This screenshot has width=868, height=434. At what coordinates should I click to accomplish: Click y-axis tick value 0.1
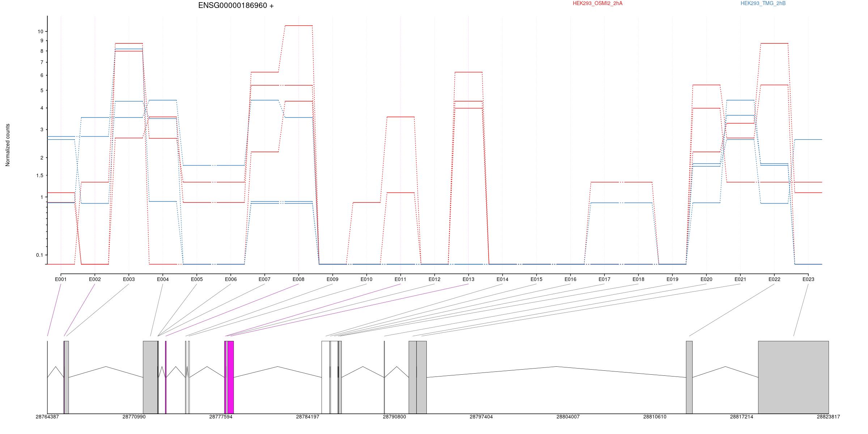pyautogui.click(x=40, y=255)
